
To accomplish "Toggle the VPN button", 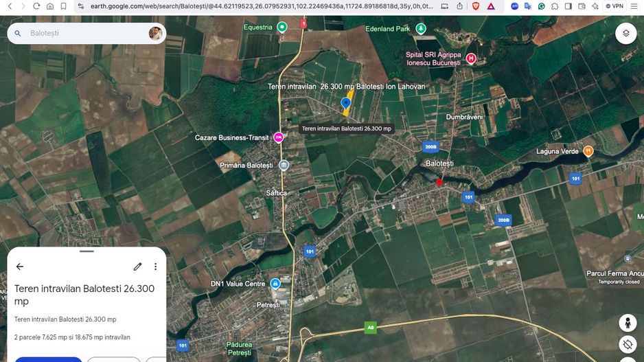I will tap(614, 6).
